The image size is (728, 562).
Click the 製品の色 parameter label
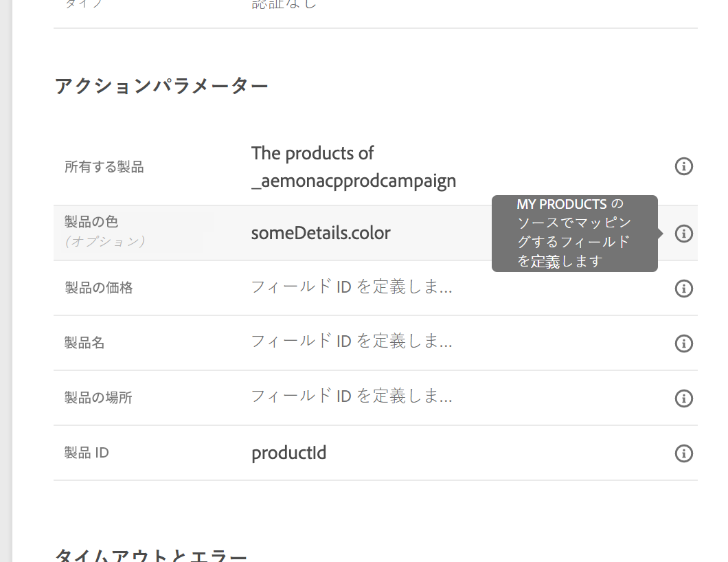pos(91,222)
